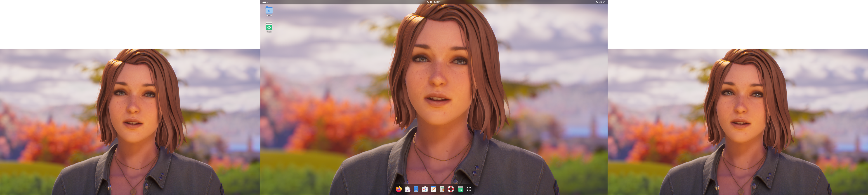Screen dimensions: 868x195
Task: Open the Home folder on desktop
Action: click(x=269, y=11)
